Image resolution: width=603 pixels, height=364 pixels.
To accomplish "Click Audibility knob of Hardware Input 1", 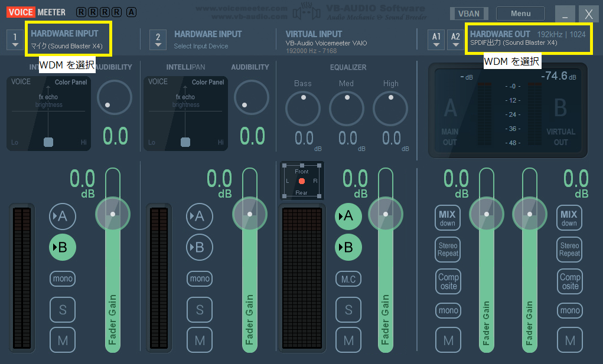I will (x=115, y=97).
